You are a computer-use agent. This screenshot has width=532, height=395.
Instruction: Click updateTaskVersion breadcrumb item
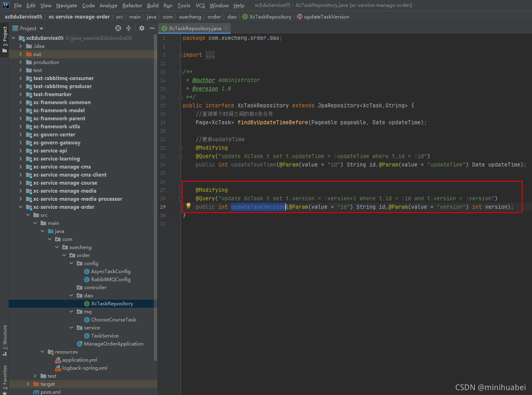(x=326, y=17)
